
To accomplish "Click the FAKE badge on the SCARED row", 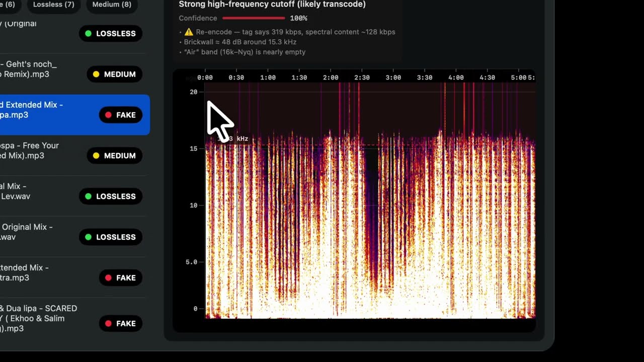I will click(x=121, y=324).
